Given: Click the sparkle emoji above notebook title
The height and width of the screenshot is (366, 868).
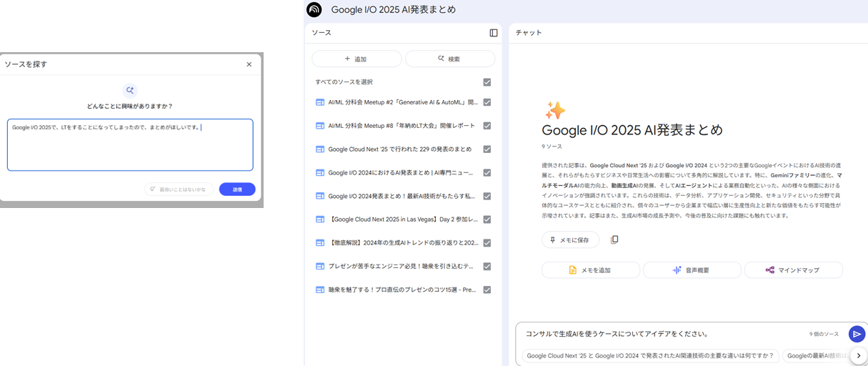Looking at the screenshot, I should click(x=554, y=111).
